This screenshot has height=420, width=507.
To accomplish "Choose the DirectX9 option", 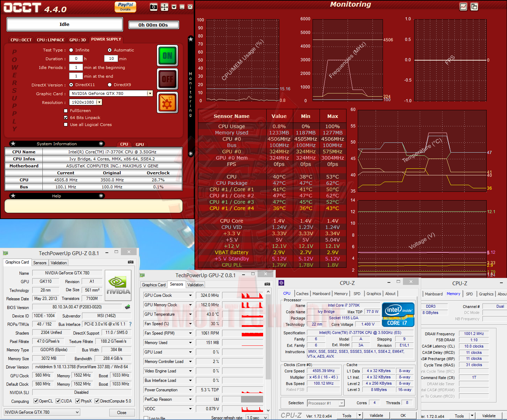I will click(x=110, y=85).
